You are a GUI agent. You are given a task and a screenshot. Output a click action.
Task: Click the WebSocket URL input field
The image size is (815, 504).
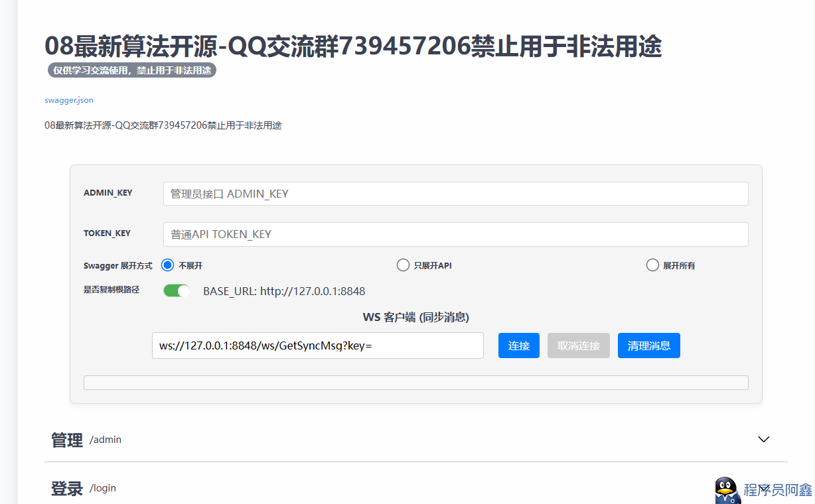[x=318, y=346]
